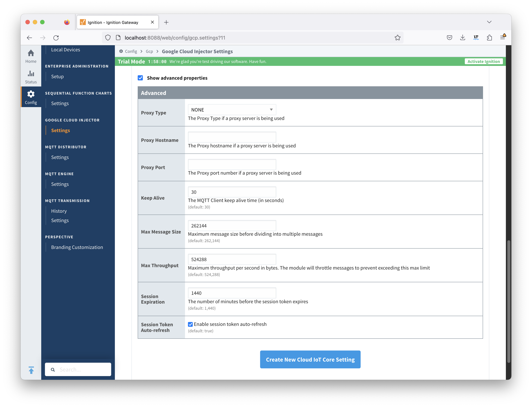Reload the page using refresh icon

[56, 38]
